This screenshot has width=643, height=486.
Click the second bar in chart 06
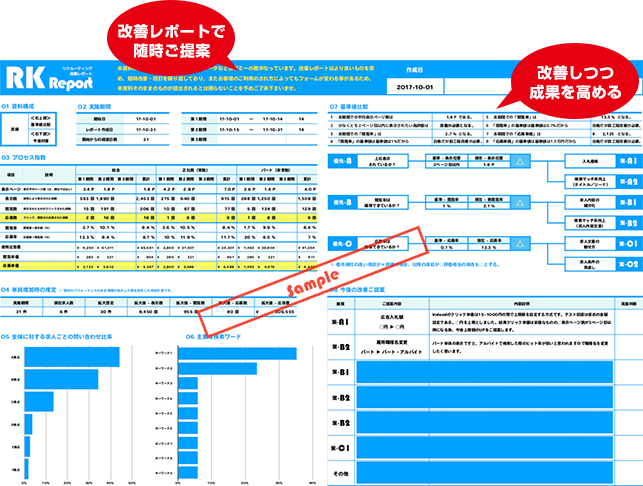[218, 369]
